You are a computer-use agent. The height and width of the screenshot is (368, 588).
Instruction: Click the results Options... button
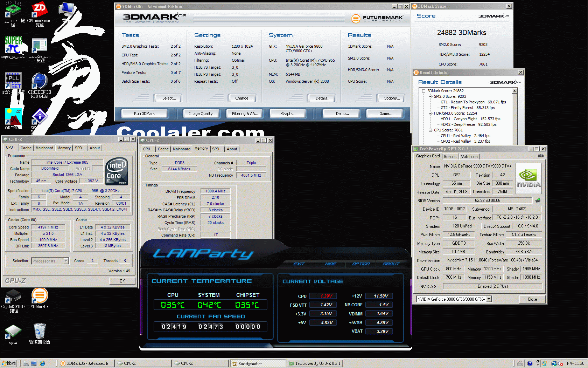[x=392, y=98]
